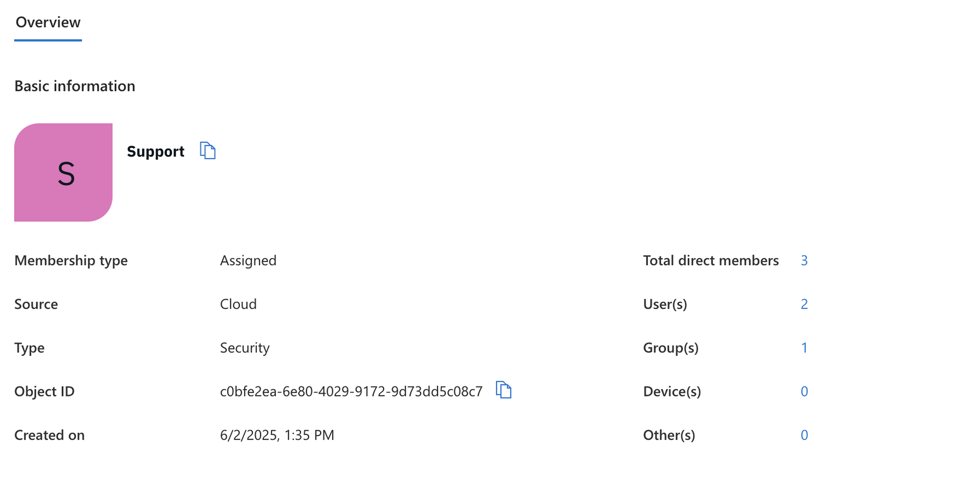
Task: Click the Membership type value Assigned
Action: (x=248, y=260)
